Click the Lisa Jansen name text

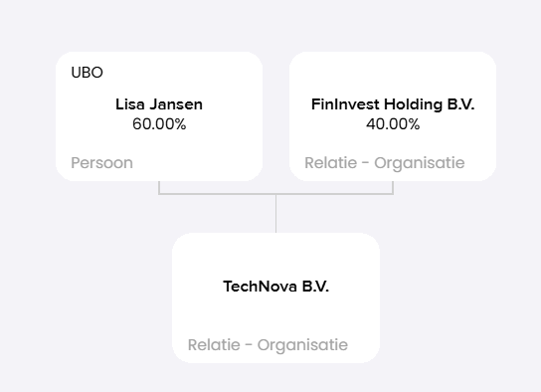tap(159, 104)
